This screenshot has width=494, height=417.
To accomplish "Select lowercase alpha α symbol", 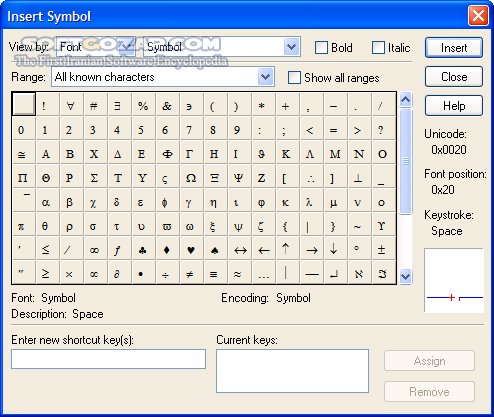I will pyautogui.click(x=48, y=200).
